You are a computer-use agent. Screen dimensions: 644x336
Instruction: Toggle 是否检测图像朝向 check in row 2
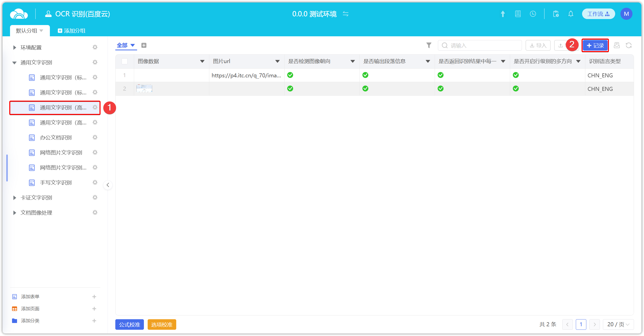pos(290,89)
